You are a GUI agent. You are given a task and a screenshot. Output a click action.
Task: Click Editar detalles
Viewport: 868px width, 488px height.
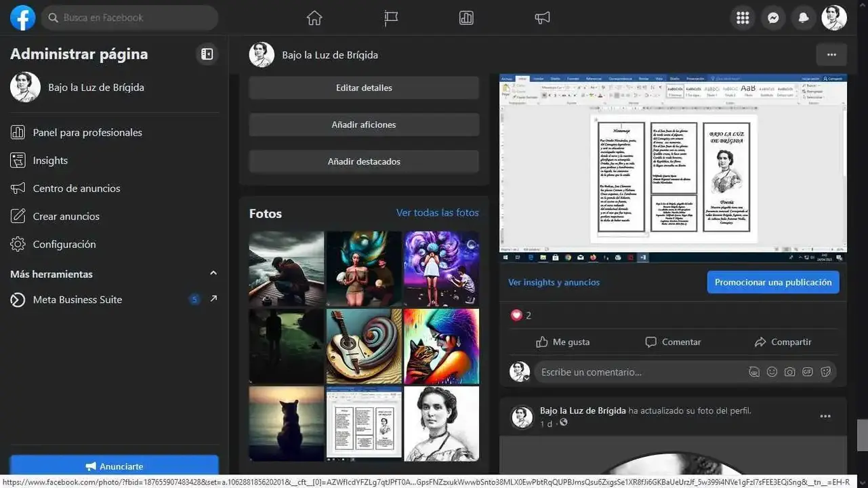[364, 88]
